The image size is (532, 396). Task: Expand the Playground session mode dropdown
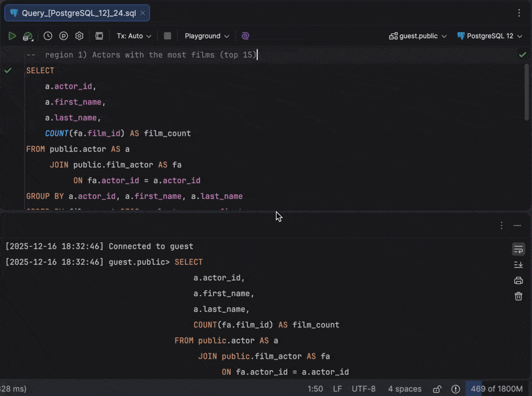(x=207, y=36)
